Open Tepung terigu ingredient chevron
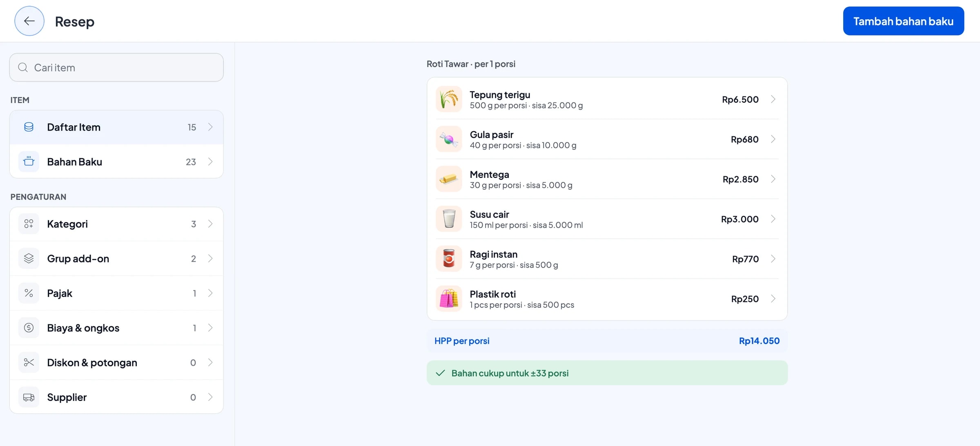980x446 pixels. coord(773,99)
